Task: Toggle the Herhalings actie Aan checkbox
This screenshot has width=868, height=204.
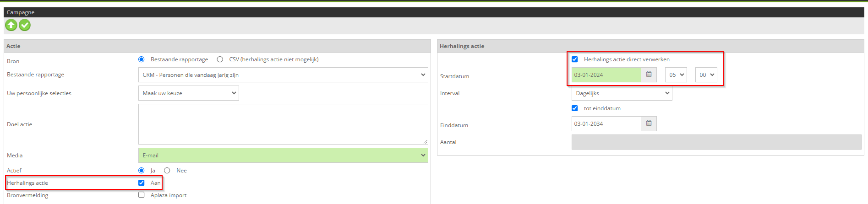Action: click(x=142, y=183)
